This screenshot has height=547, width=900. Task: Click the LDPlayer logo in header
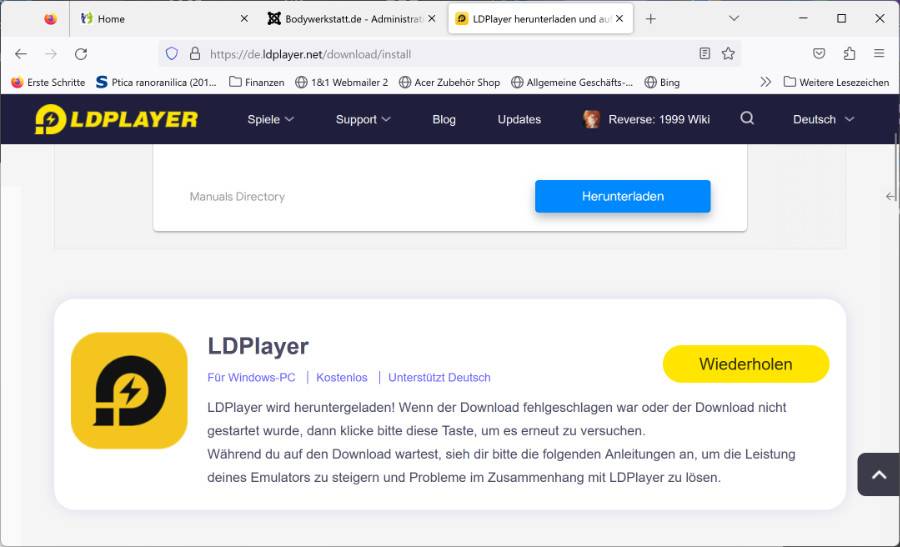(117, 119)
